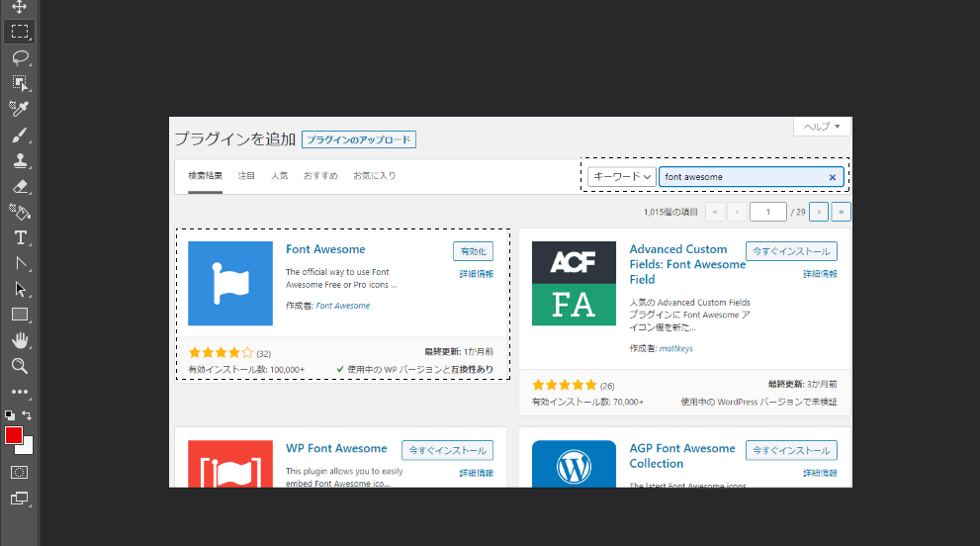Swap foreground and background colors

point(28,415)
